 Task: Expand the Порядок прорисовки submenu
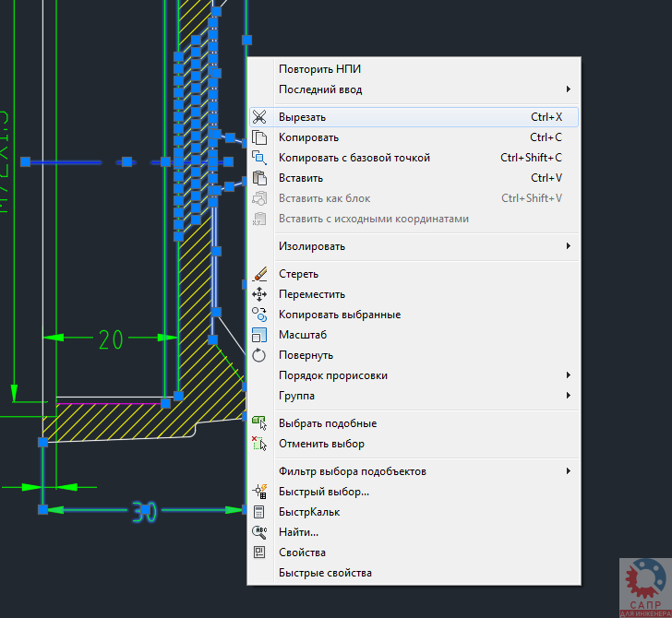(x=414, y=375)
